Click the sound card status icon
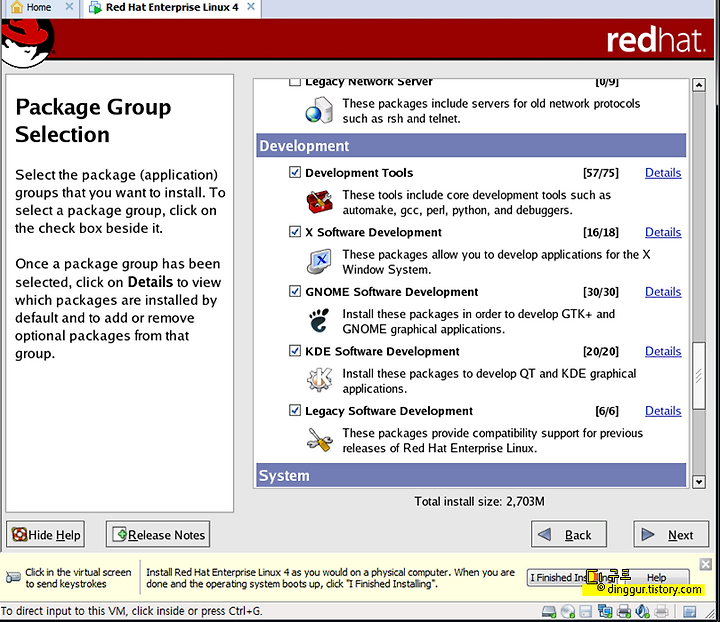This screenshot has width=720, height=622. point(642,611)
